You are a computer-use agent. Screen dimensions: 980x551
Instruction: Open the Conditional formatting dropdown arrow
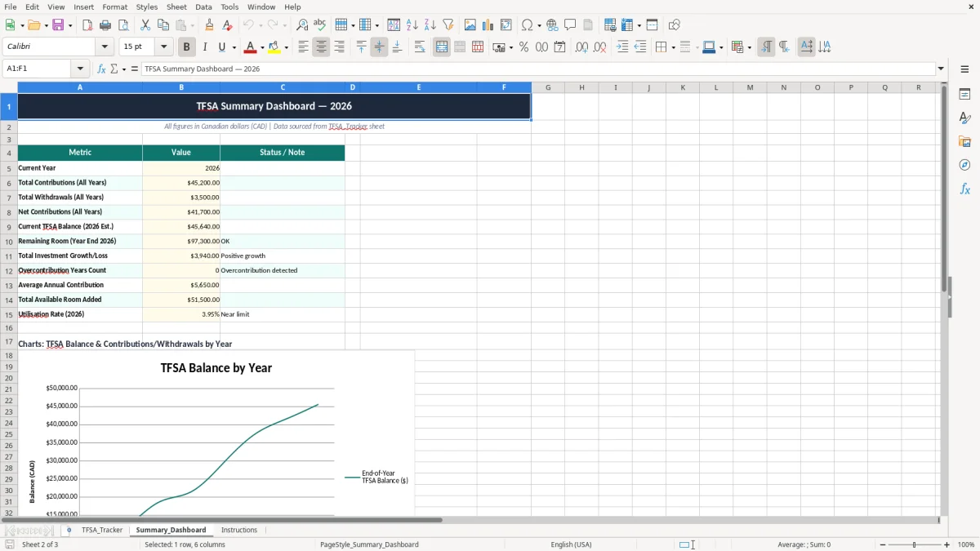pyautogui.click(x=749, y=47)
